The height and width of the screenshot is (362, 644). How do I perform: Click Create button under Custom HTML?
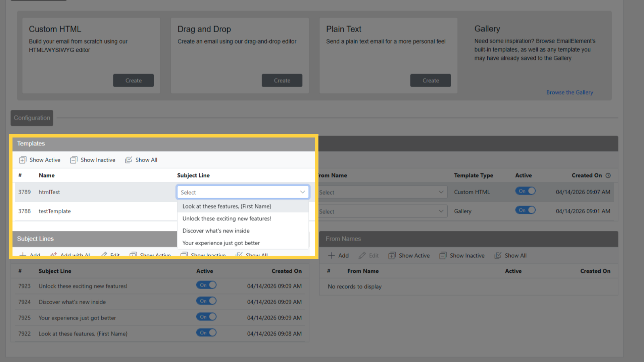coord(133,81)
